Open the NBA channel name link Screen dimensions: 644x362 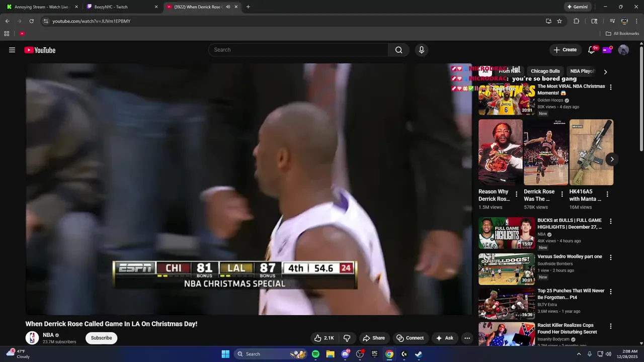[48, 335]
